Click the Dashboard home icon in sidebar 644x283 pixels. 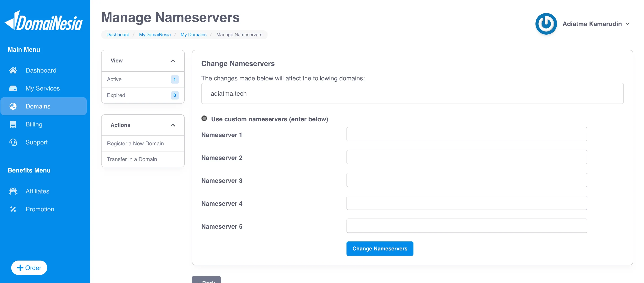(x=13, y=71)
